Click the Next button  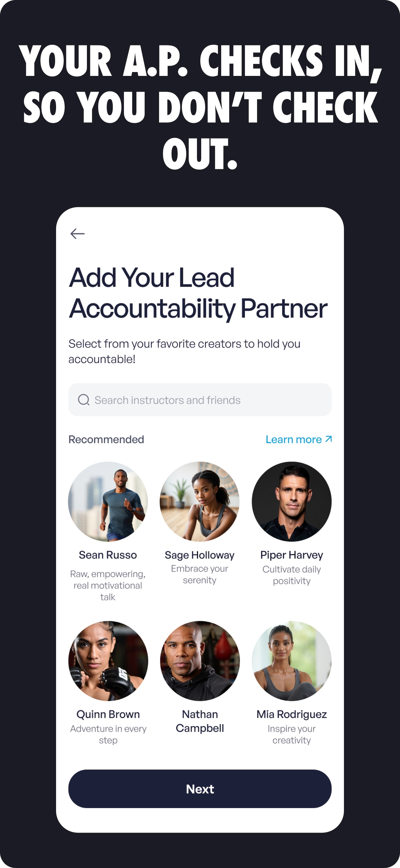click(200, 789)
